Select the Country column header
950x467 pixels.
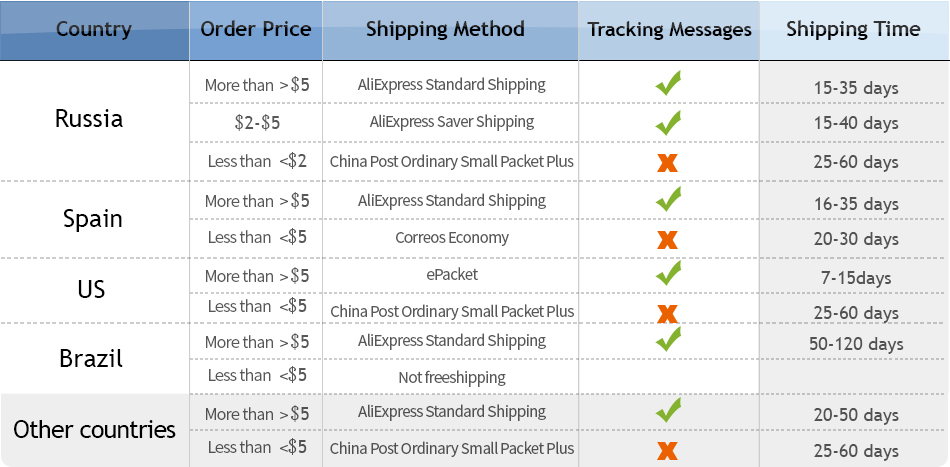pos(94,29)
